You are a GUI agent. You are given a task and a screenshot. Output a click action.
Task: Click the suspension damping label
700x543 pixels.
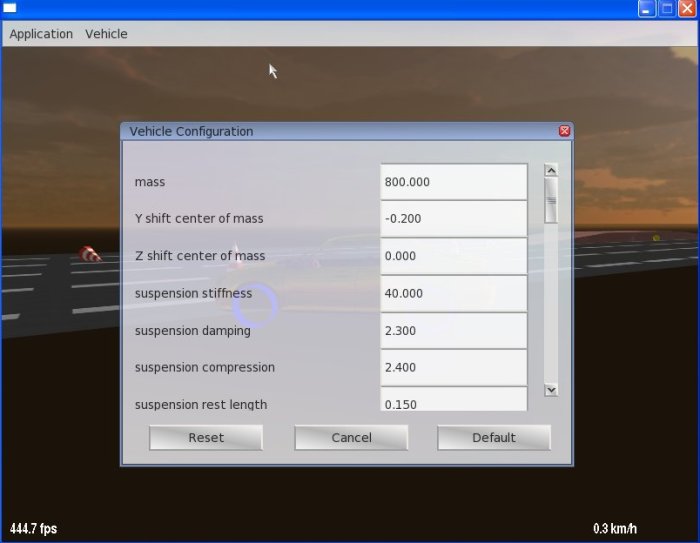pos(193,331)
